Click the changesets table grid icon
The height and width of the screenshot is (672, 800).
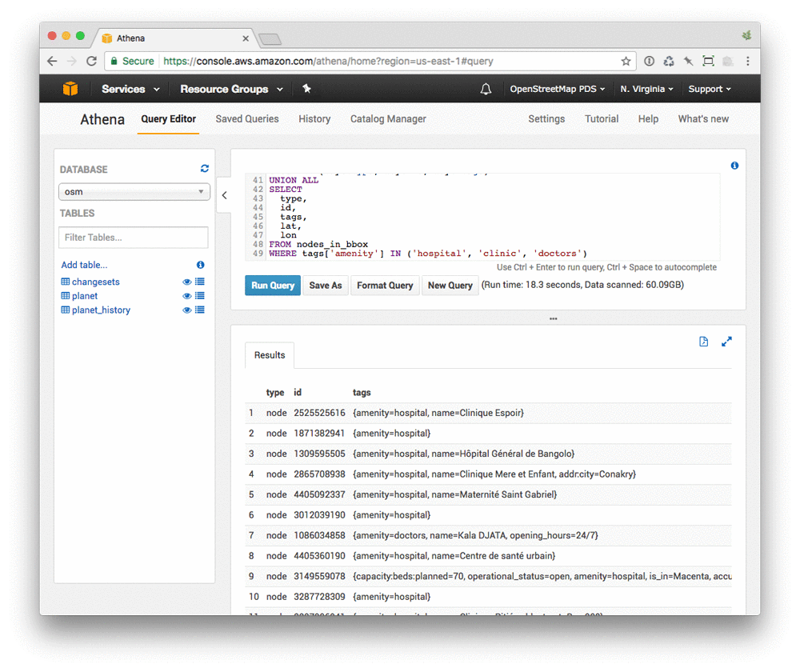point(66,282)
